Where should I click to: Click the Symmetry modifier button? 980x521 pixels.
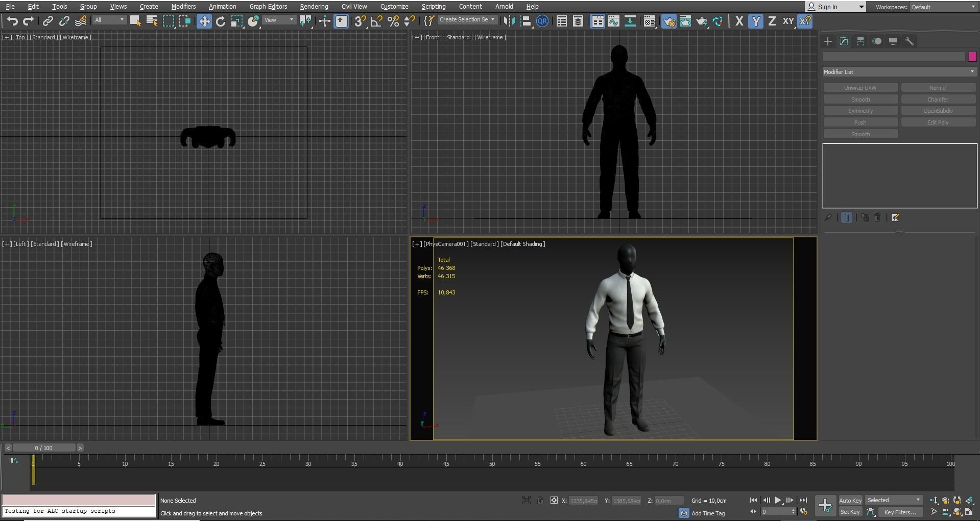click(861, 111)
